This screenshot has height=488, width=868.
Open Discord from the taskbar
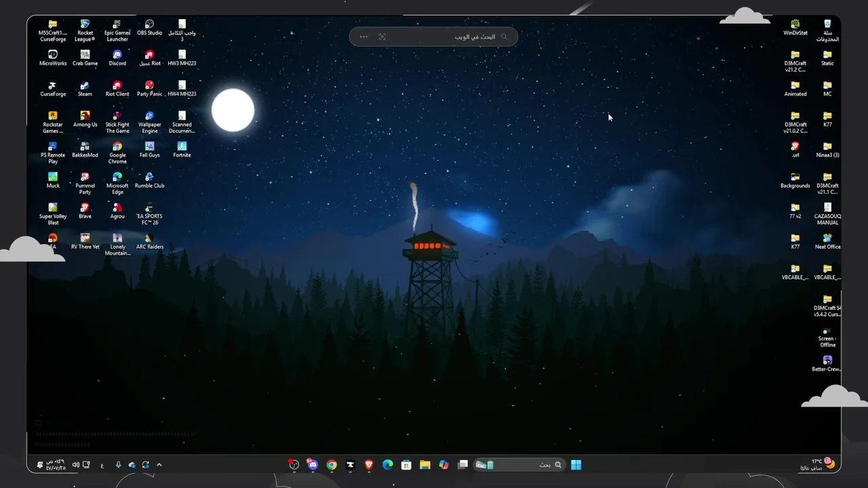(313, 464)
